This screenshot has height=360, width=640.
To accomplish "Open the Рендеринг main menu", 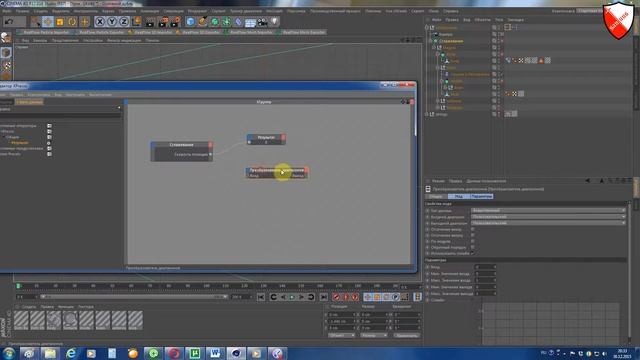I will click(x=197, y=11).
